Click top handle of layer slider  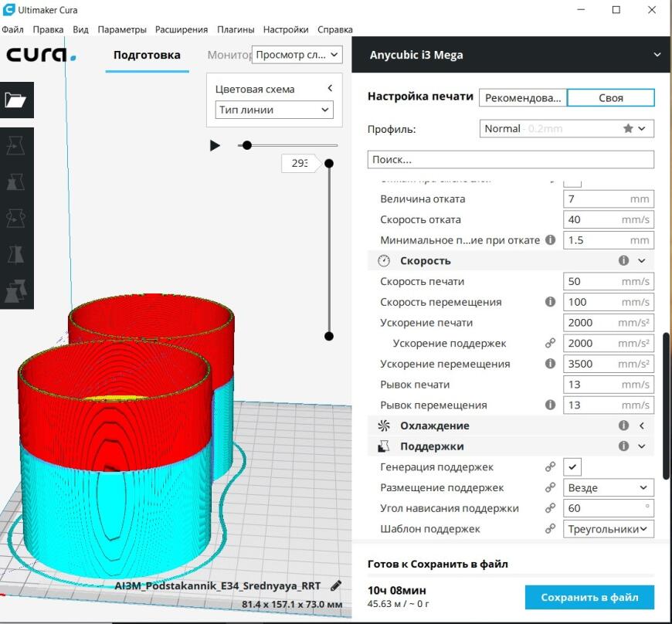pos(329,163)
